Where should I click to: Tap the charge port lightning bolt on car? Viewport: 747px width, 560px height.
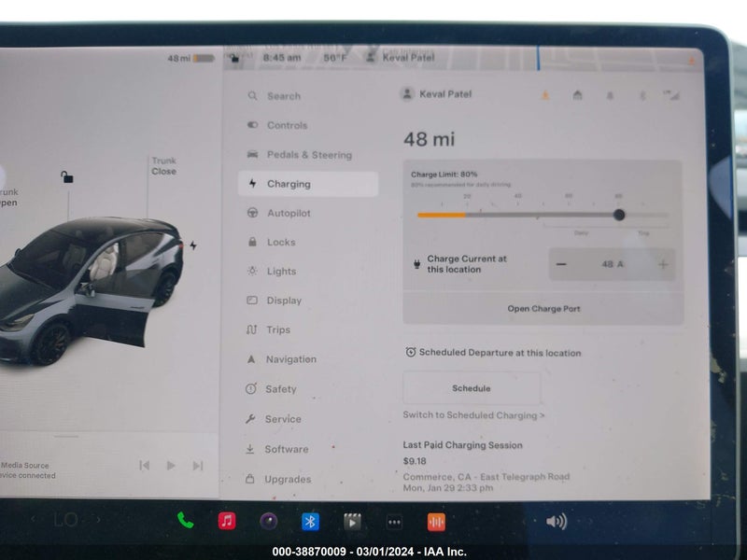pos(193,245)
